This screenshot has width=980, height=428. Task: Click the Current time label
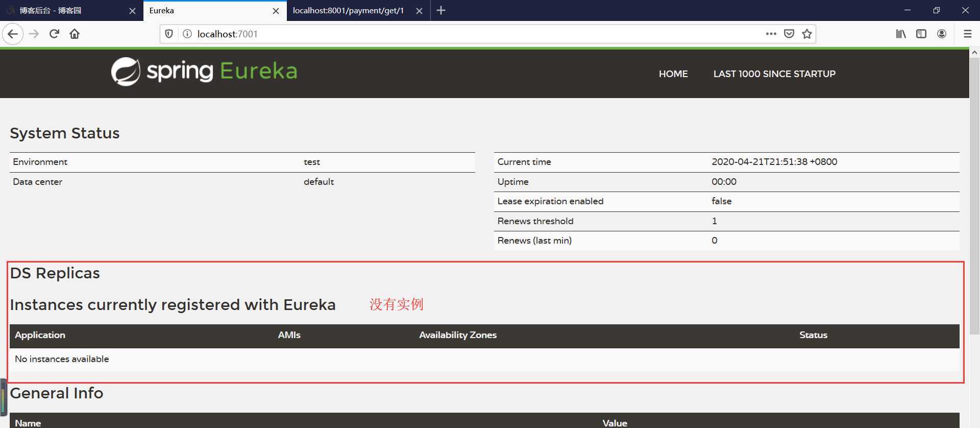524,162
